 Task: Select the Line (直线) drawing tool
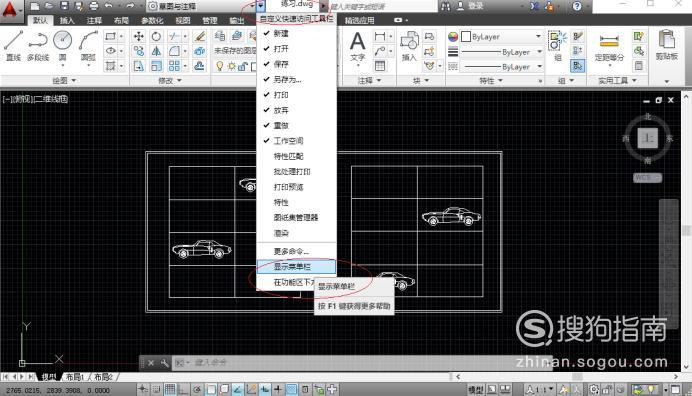13,45
